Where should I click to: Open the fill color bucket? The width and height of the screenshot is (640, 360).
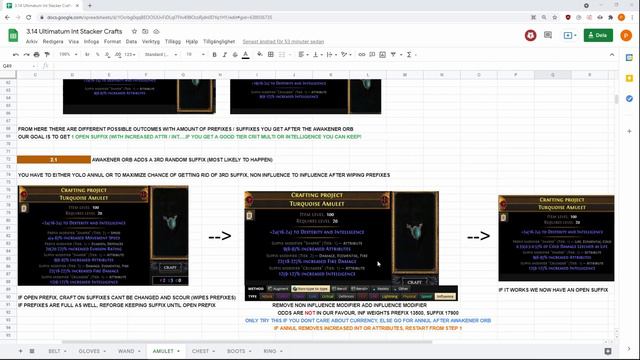click(x=260, y=54)
